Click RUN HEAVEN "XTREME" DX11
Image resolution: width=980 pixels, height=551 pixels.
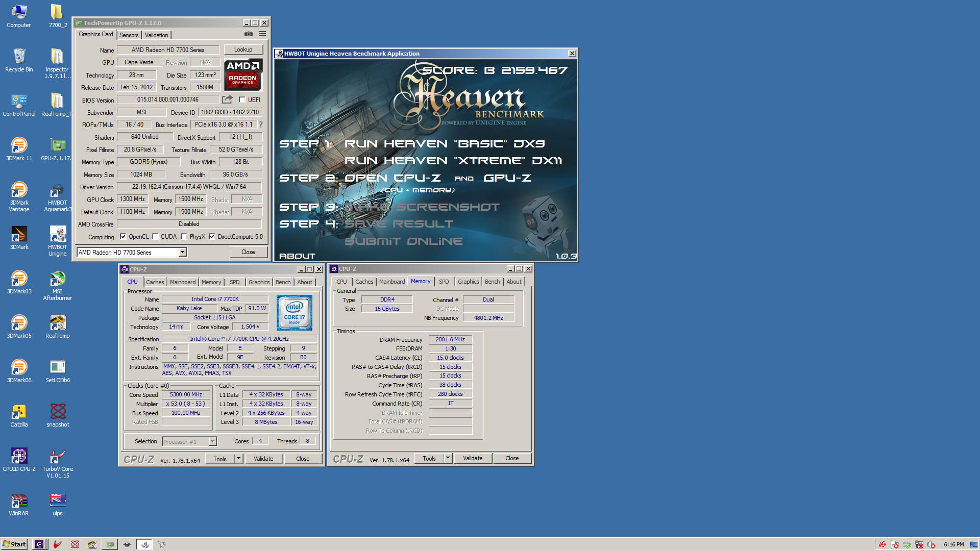click(x=453, y=161)
